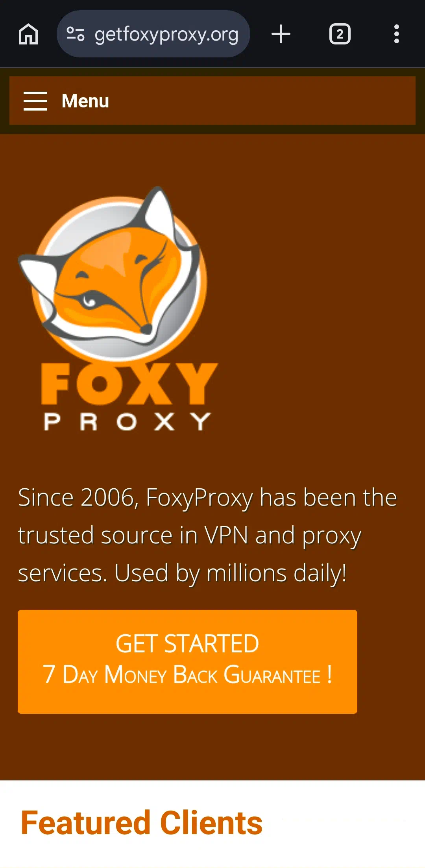Open a new tab with plus icon
The width and height of the screenshot is (425, 868).
(281, 34)
